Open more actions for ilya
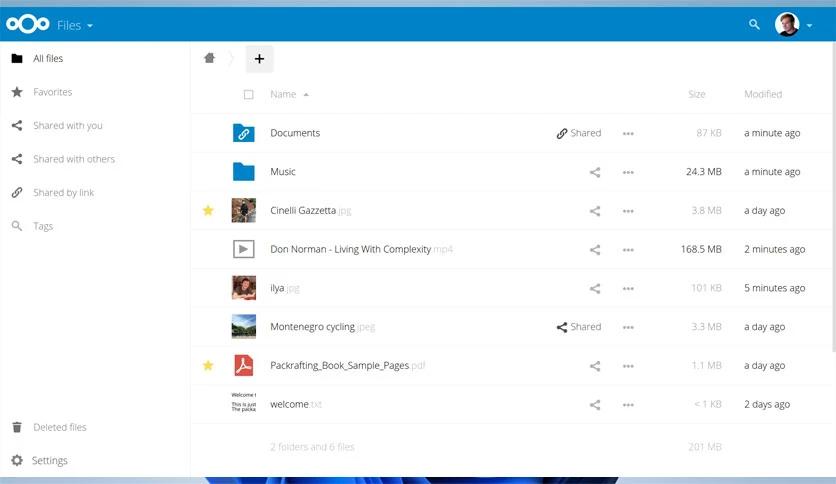 point(628,288)
